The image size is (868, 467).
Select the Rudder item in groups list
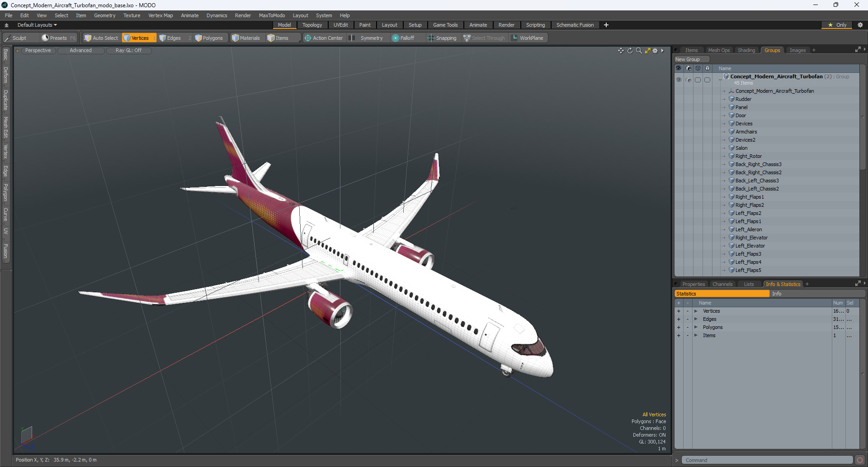click(x=743, y=99)
